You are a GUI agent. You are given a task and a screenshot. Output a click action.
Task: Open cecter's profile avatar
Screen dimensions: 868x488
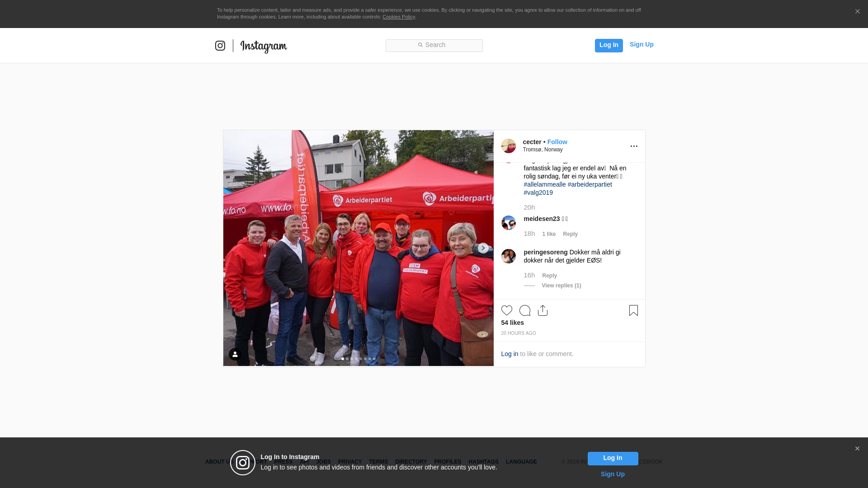tap(509, 146)
